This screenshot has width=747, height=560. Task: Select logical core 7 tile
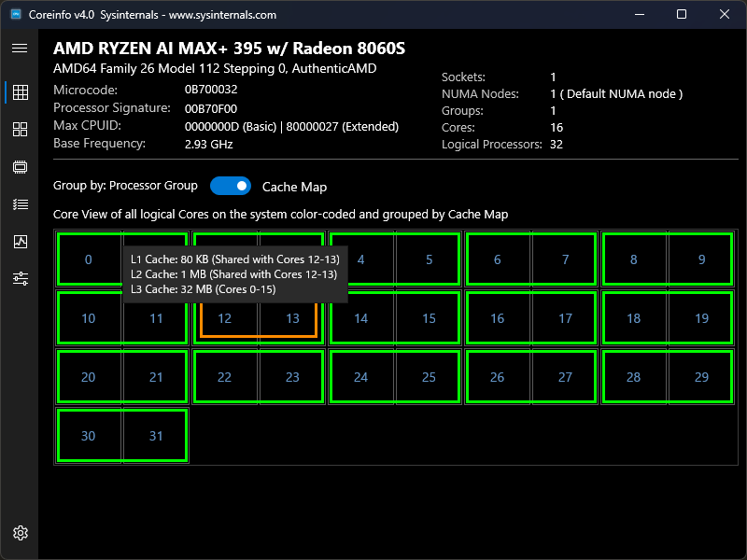(565, 259)
